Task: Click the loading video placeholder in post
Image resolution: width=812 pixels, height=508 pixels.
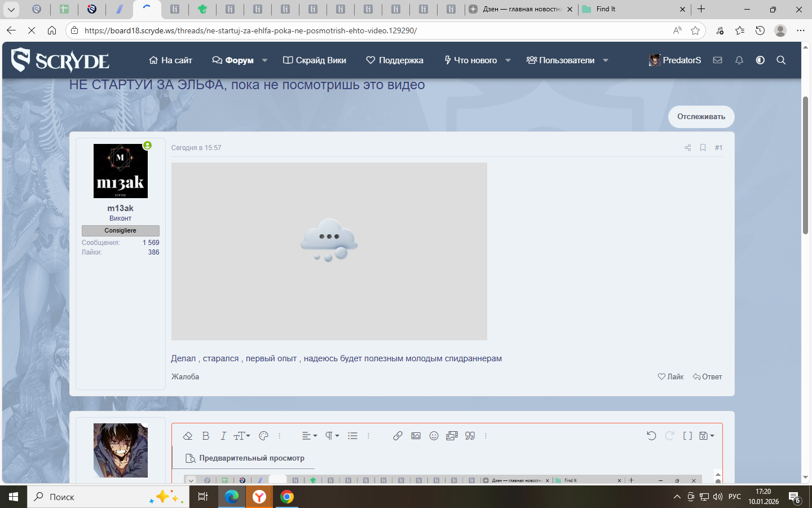Action: [x=329, y=251]
